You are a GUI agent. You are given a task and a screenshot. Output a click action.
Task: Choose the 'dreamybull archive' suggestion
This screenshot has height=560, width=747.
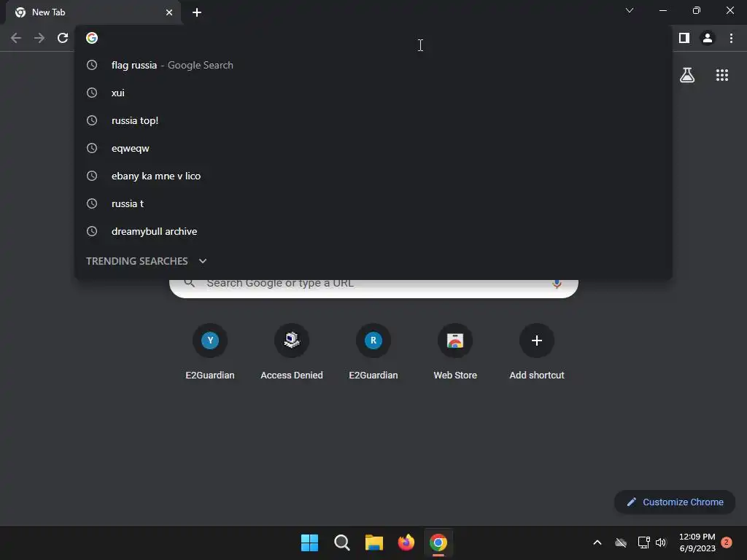[373, 231]
